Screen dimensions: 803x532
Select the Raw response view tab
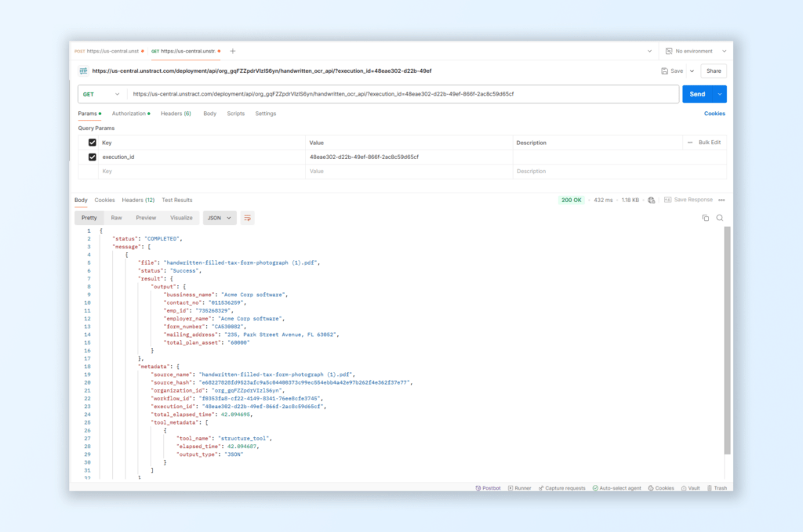point(116,218)
